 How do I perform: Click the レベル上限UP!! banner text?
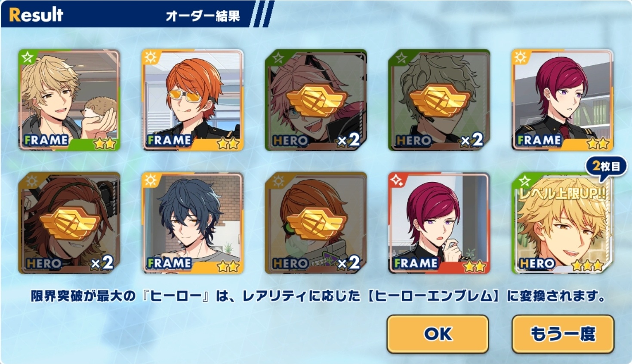pyautogui.click(x=563, y=194)
